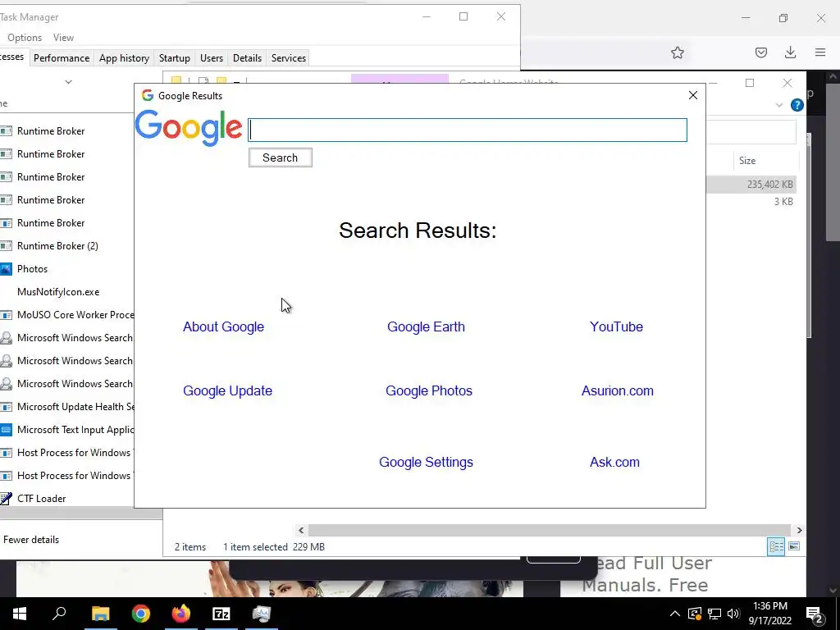Open the notification center icon

(815, 614)
